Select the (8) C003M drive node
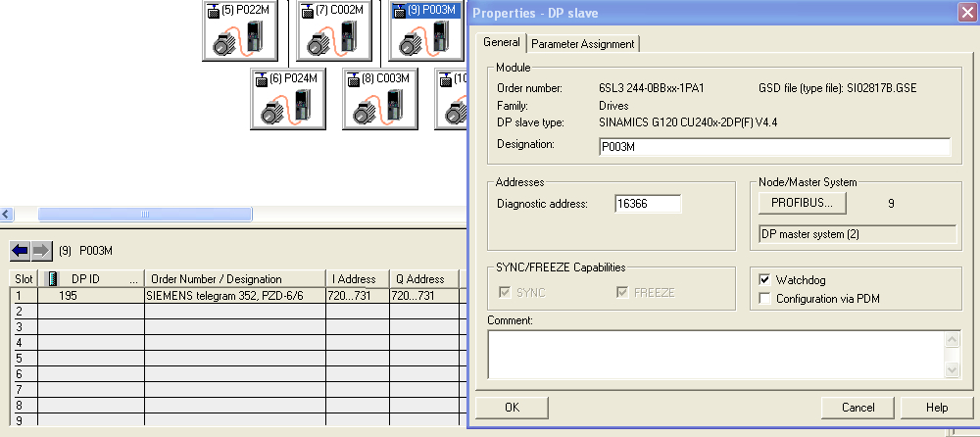Image resolution: width=980 pixels, height=437 pixels. 380,99
